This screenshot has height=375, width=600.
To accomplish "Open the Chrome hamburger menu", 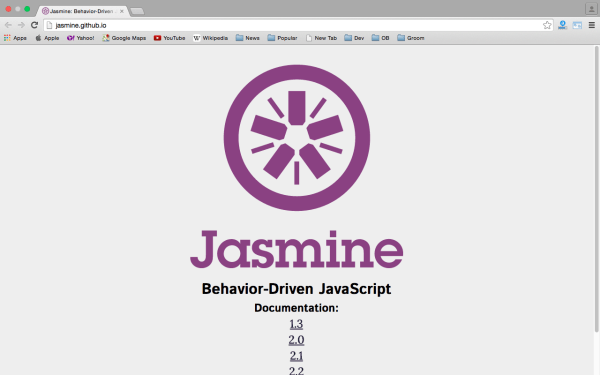I will (592, 25).
